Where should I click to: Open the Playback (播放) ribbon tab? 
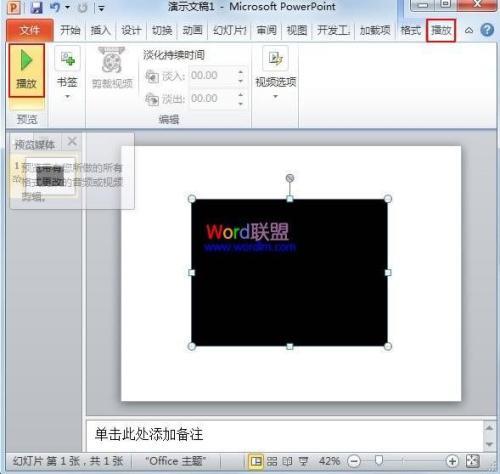441,30
